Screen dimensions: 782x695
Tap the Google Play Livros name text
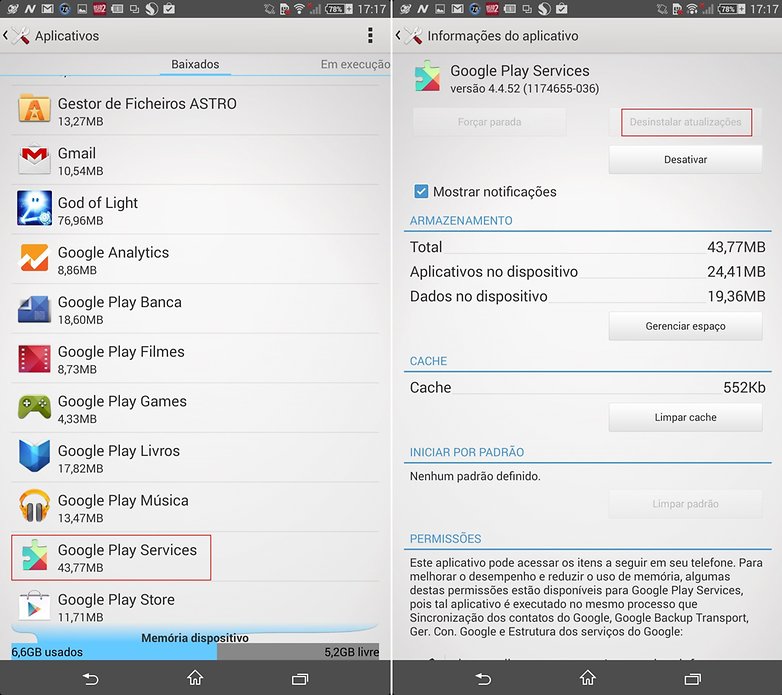coord(119,451)
